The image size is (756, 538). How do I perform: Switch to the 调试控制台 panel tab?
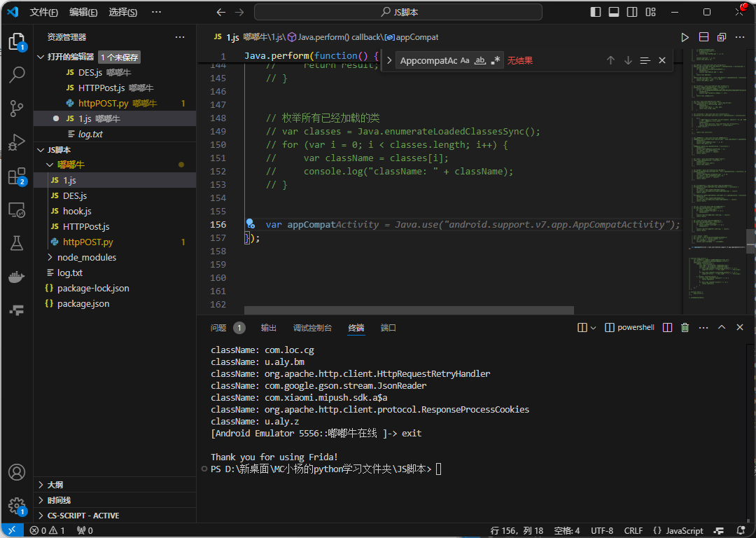(312, 328)
